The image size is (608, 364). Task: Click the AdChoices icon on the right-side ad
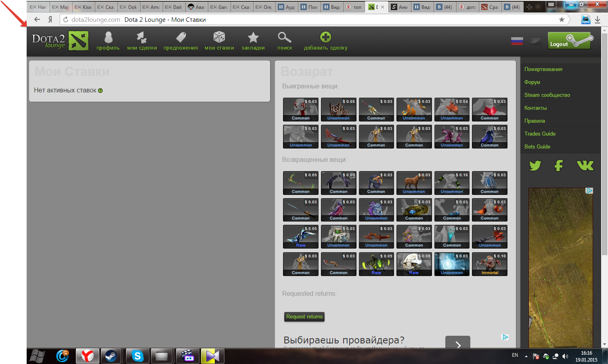pos(590,190)
